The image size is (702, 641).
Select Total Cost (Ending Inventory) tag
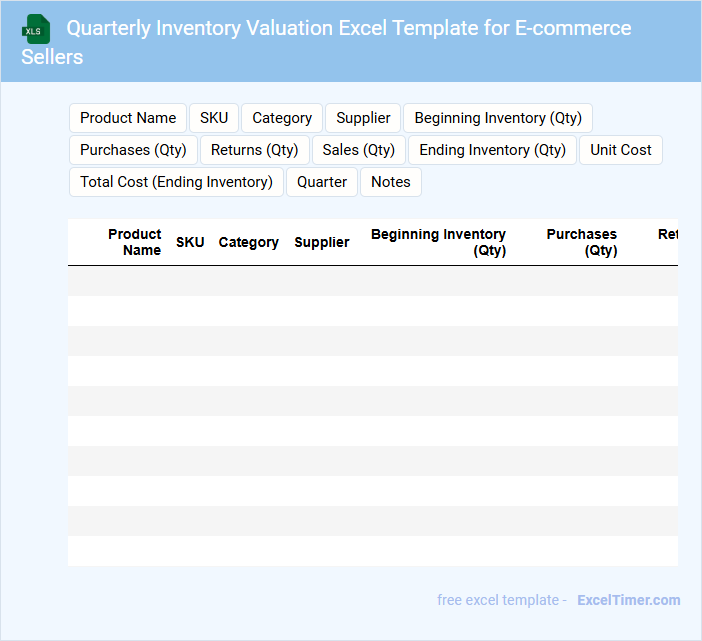click(176, 182)
